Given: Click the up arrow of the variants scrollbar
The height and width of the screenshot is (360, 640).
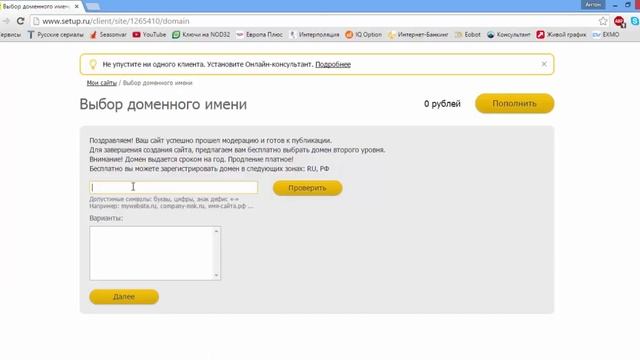Looking at the screenshot, I should click(216, 231).
